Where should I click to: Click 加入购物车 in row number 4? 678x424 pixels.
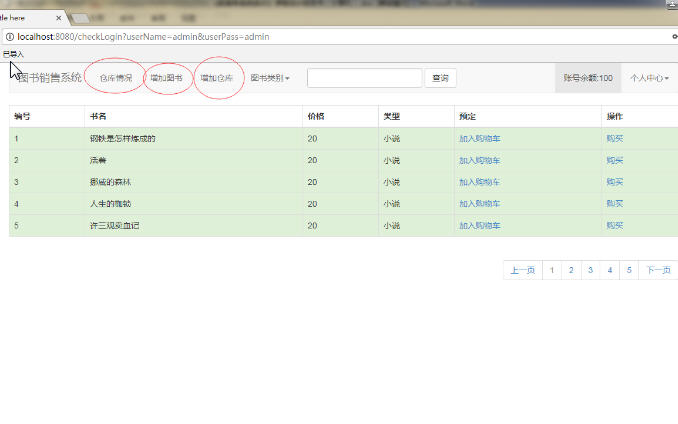[x=480, y=204]
